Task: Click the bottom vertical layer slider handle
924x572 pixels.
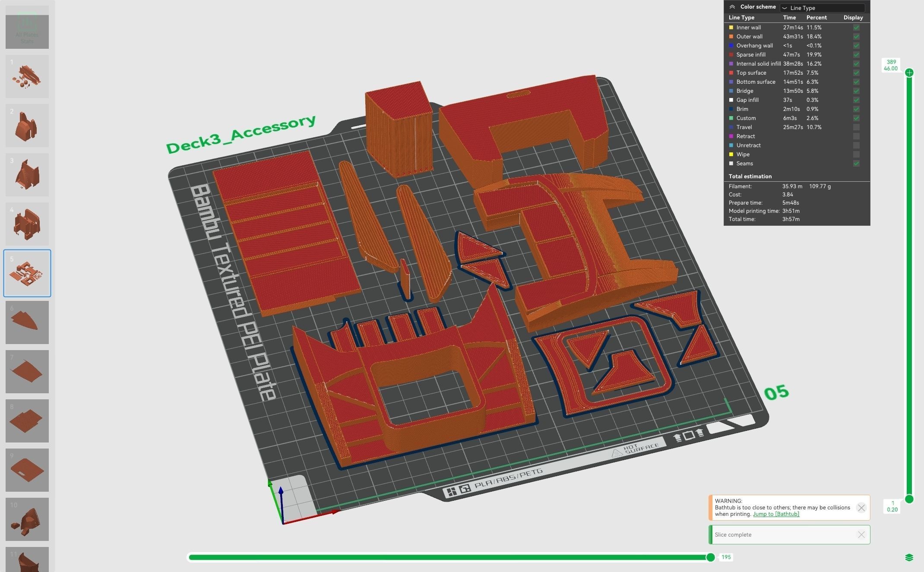Action: (909, 499)
